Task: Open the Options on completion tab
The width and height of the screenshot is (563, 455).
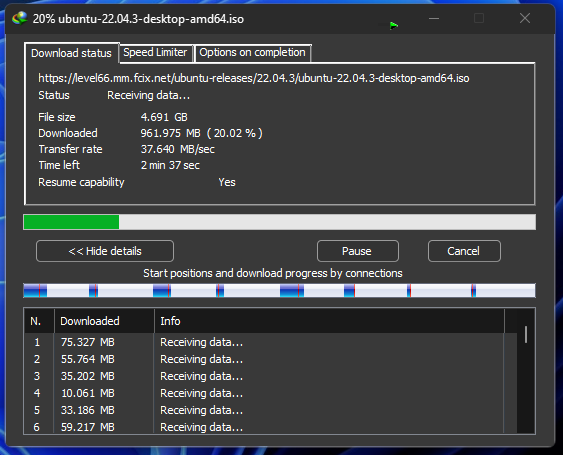Action: [x=252, y=53]
